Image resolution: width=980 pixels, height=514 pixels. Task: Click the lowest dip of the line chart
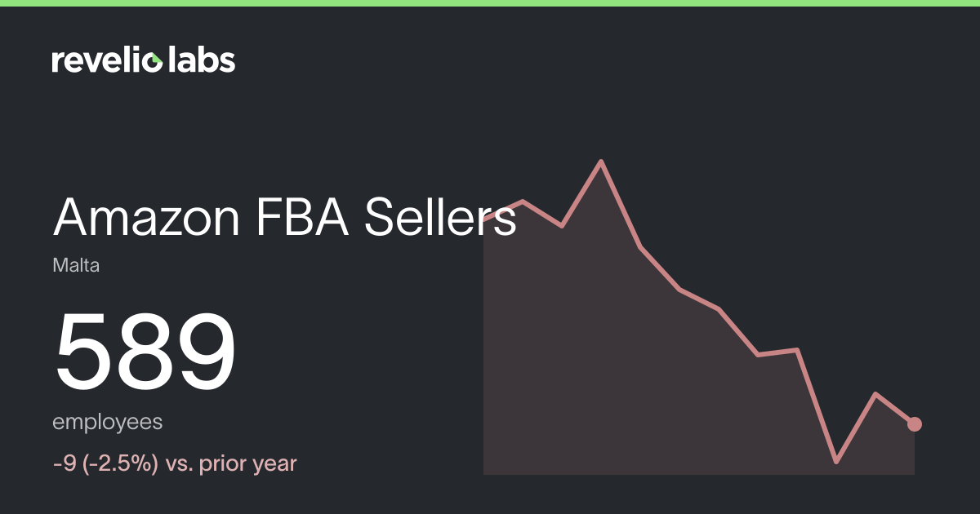click(836, 462)
